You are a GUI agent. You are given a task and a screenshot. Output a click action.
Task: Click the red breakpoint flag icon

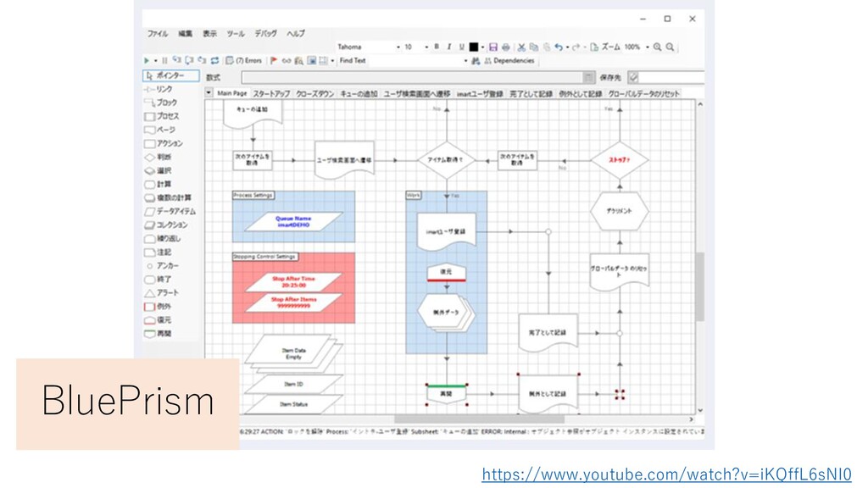coord(274,60)
